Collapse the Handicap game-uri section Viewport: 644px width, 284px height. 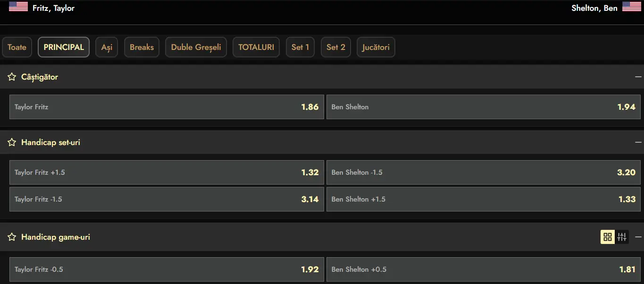click(x=638, y=237)
